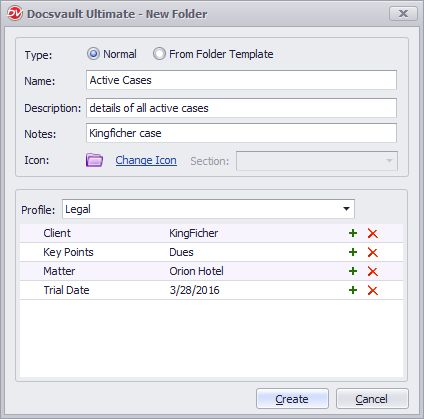The height and width of the screenshot is (419, 424).
Task: Add a value with Key Points plus icon
Action: pyautogui.click(x=353, y=252)
